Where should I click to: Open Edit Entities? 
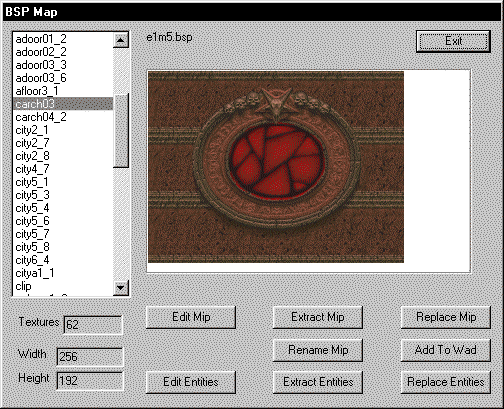coord(191,382)
